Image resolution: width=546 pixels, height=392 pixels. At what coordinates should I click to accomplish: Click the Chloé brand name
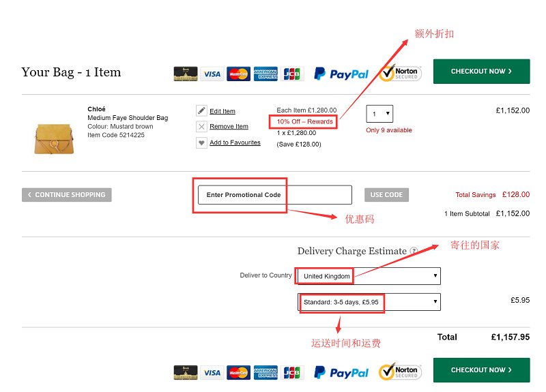(96, 109)
